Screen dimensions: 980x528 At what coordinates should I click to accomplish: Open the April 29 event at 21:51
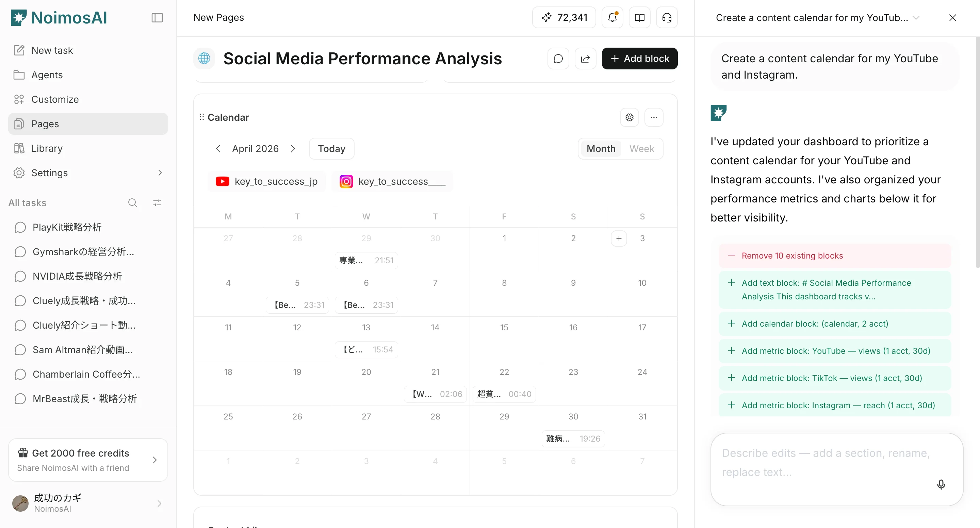pos(366,260)
